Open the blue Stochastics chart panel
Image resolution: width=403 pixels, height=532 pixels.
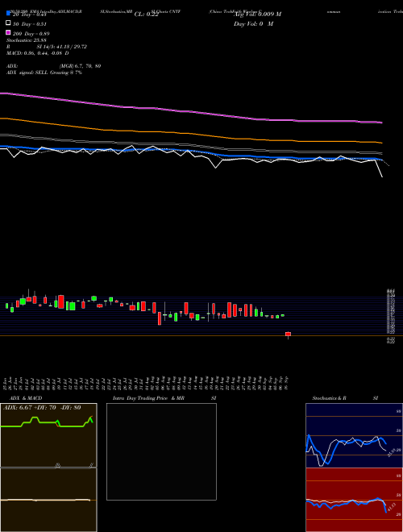pos(354,435)
